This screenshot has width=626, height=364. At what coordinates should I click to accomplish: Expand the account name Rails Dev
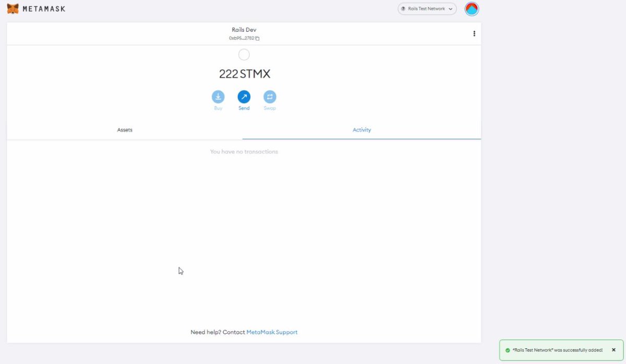tap(244, 30)
